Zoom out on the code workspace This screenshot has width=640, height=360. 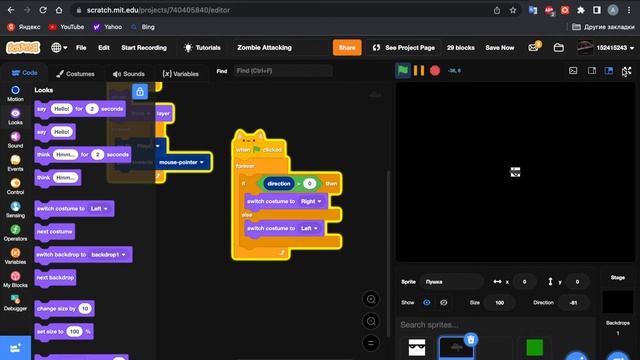(x=371, y=321)
